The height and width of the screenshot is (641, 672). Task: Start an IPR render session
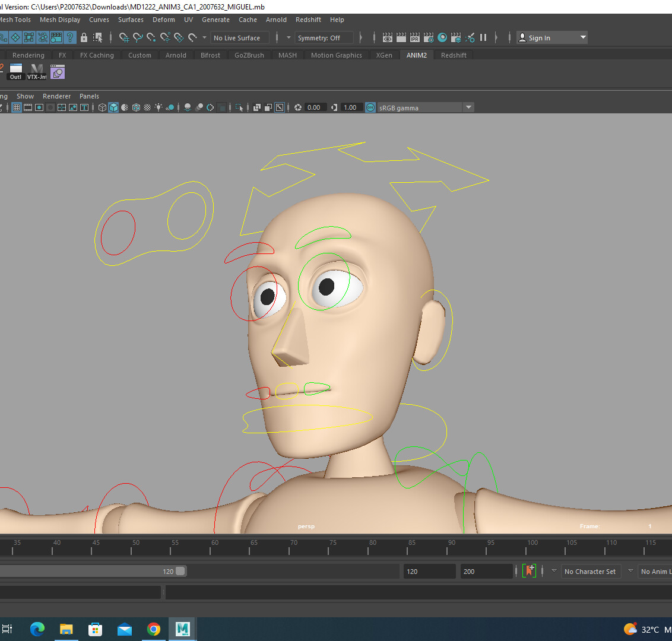(x=414, y=37)
